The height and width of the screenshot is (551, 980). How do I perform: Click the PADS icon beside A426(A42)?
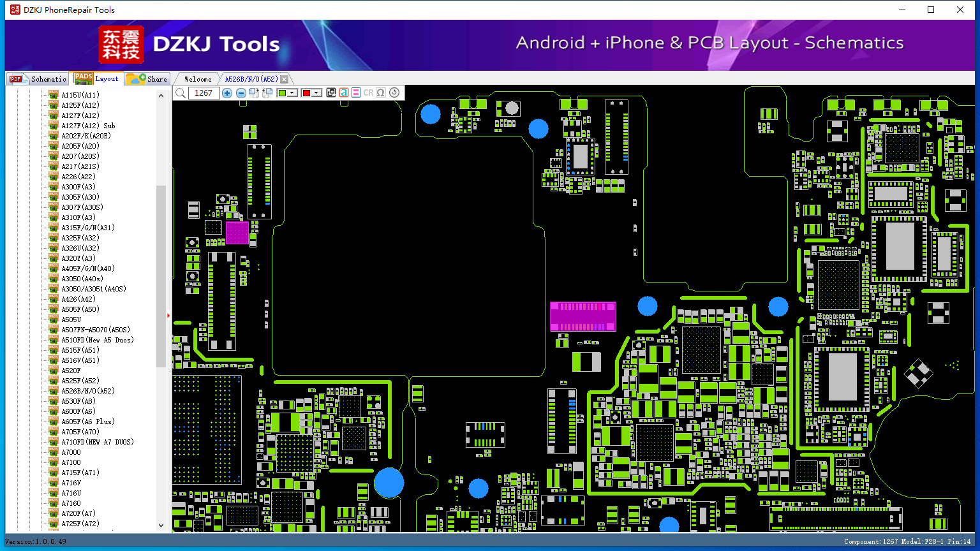54,299
